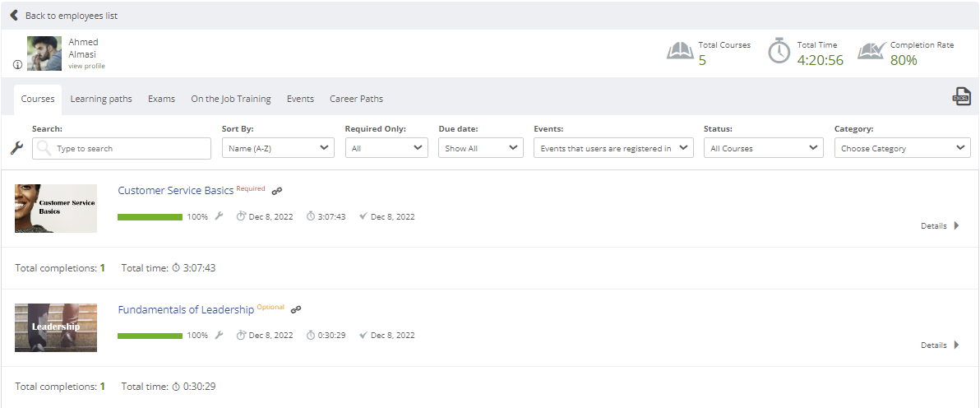Click the wrench icon left of Search
The height and width of the screenshot is (408, 980).
click(17, 148)
